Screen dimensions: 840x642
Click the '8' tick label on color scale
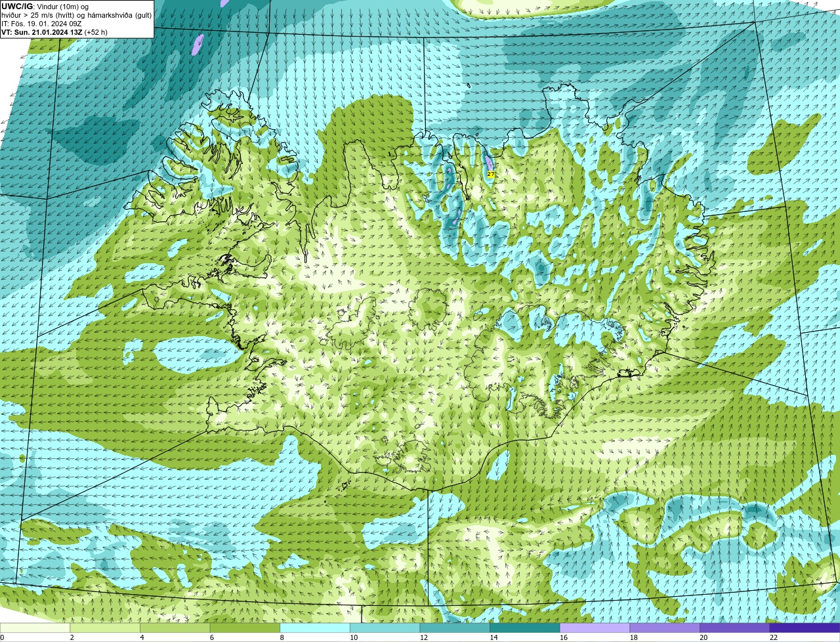coord(282,637)
